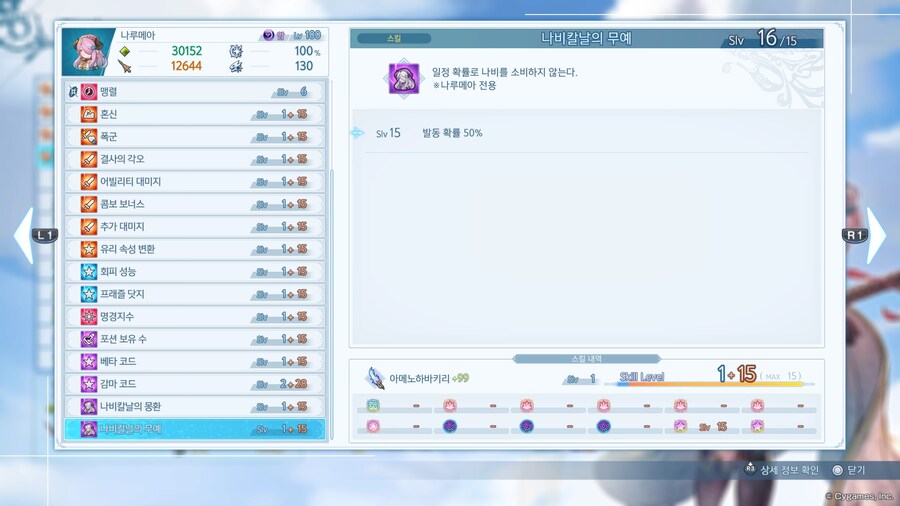Click the ※나루메아 전용 note text
Screen dimensions: 900x506
click(464, 85)
